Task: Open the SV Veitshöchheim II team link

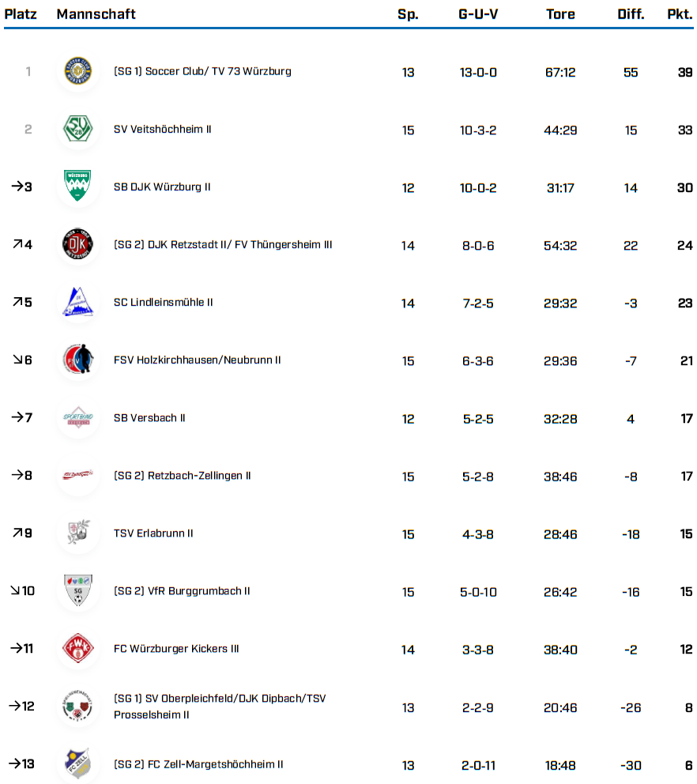Action: (162, 129)
